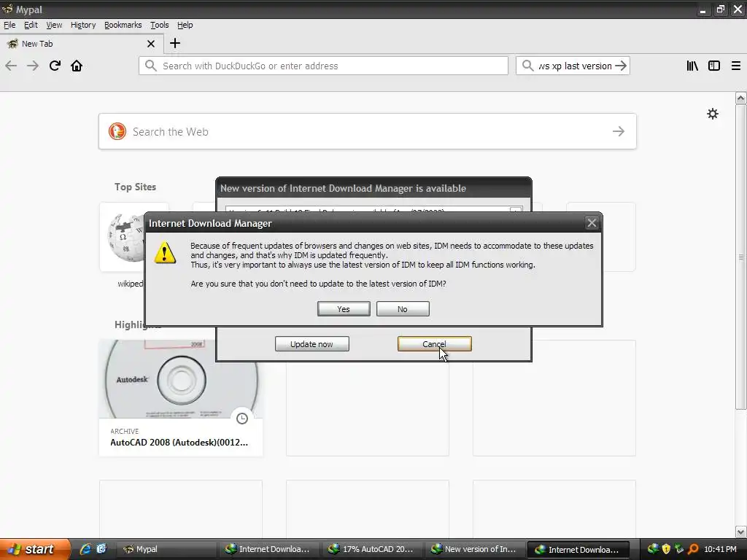This screenshot has width=747, height=560.
Task: Go back with the back arrow
Action: [11, 66]
